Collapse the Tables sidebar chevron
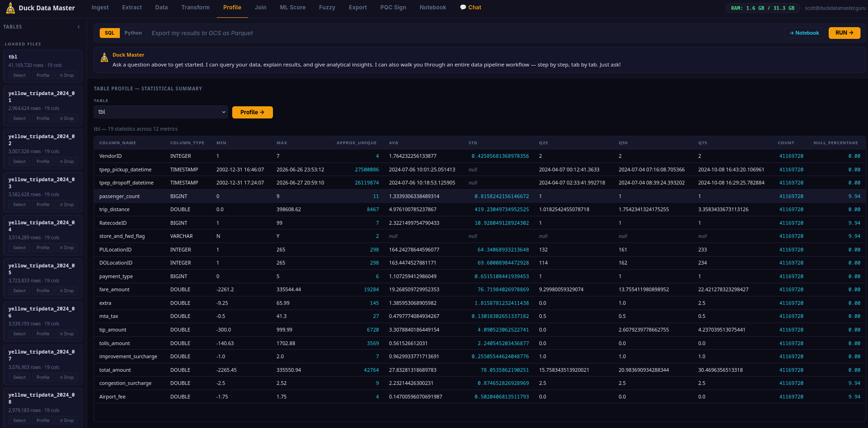This screenshot has width=868, height=428. pos(79,27)
